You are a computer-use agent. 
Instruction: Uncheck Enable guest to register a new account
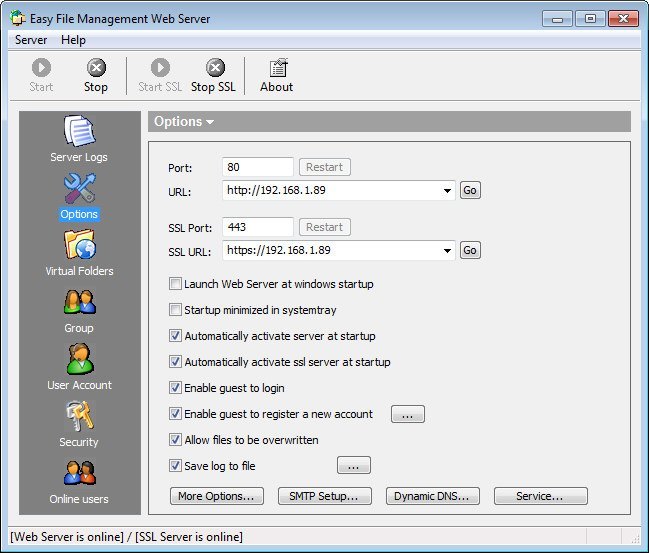[175, 414]
